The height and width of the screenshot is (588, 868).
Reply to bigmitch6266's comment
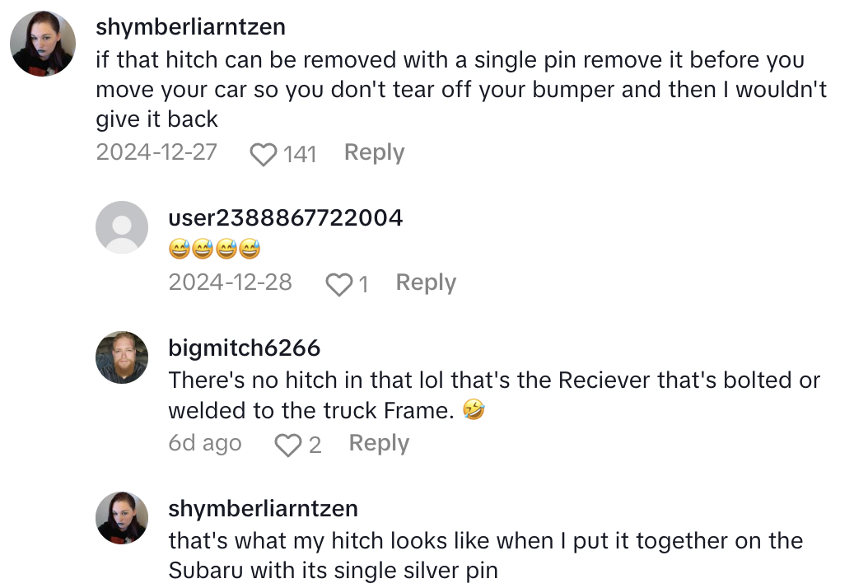[x=379, y=443]
